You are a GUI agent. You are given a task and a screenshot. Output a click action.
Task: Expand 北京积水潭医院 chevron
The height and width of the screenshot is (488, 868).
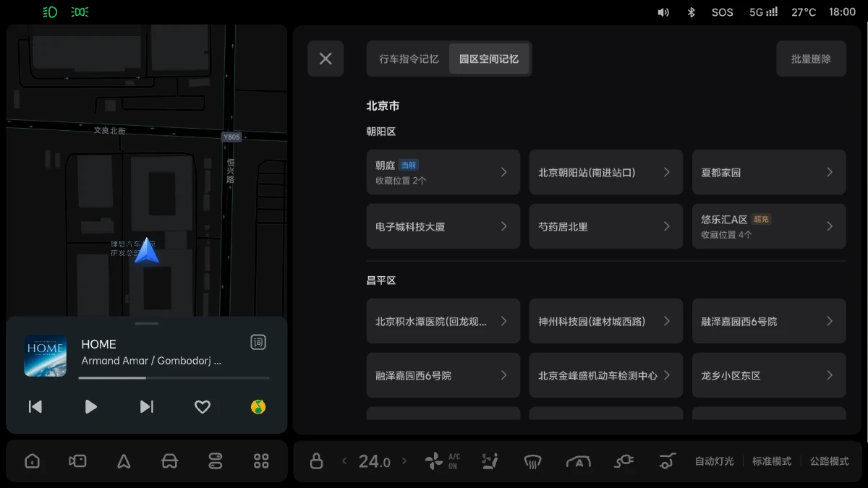pyautogui.click(x=504, y=321)
